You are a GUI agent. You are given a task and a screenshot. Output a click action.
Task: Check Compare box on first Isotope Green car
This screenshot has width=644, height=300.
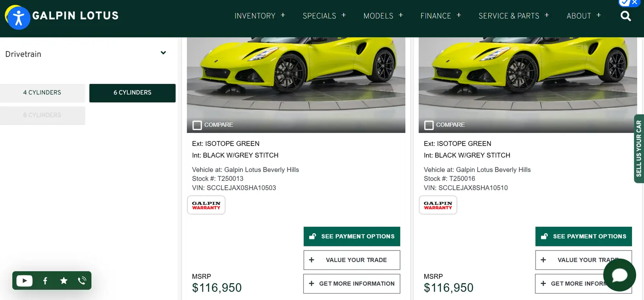(x=197, y=125)
